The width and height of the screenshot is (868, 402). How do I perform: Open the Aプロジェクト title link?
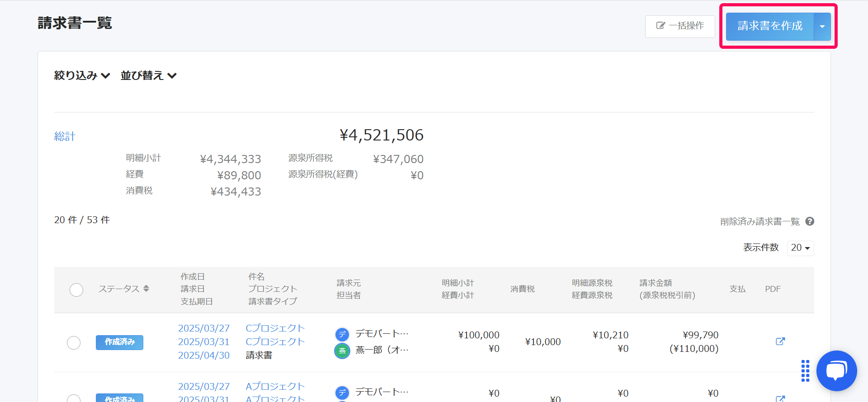pyautogui.click(x=275, y=387)
